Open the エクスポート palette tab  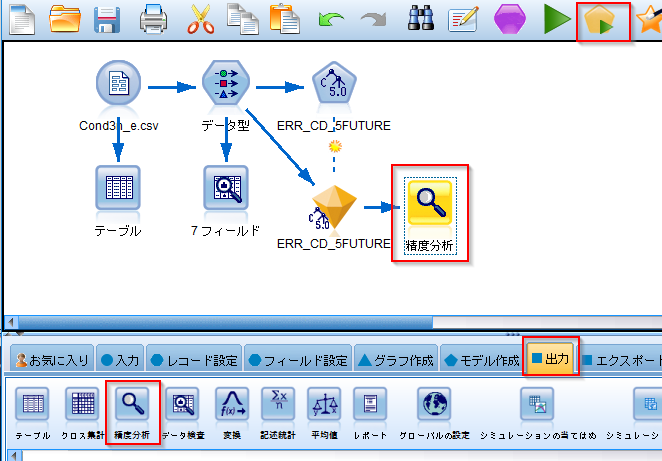(622, 360)
